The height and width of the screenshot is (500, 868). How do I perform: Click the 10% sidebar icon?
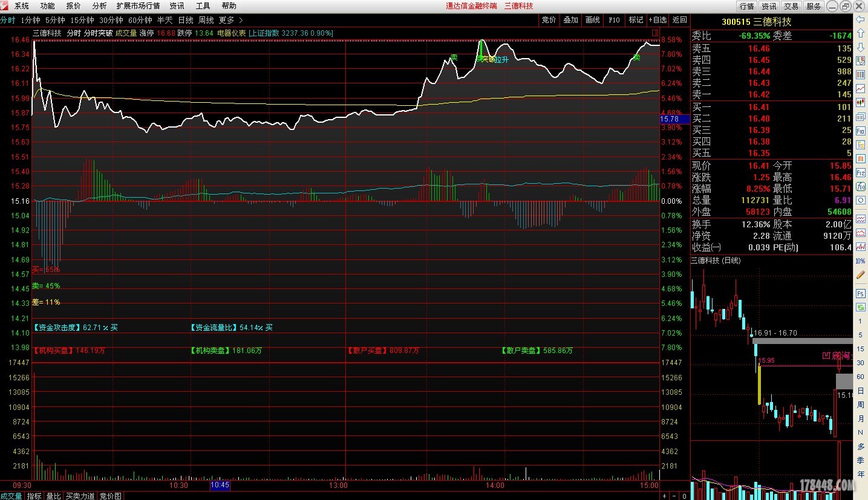[860, 261]
